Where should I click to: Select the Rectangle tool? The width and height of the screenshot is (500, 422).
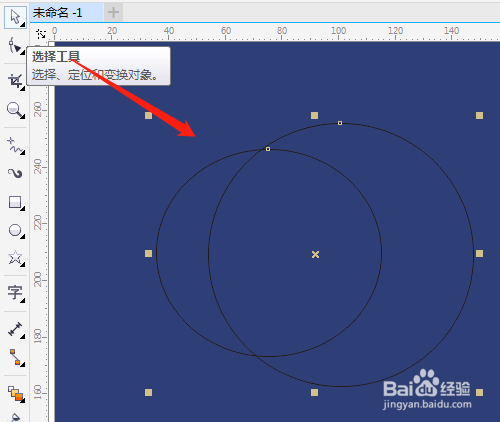pyautogui.click(x=15, y=202)
